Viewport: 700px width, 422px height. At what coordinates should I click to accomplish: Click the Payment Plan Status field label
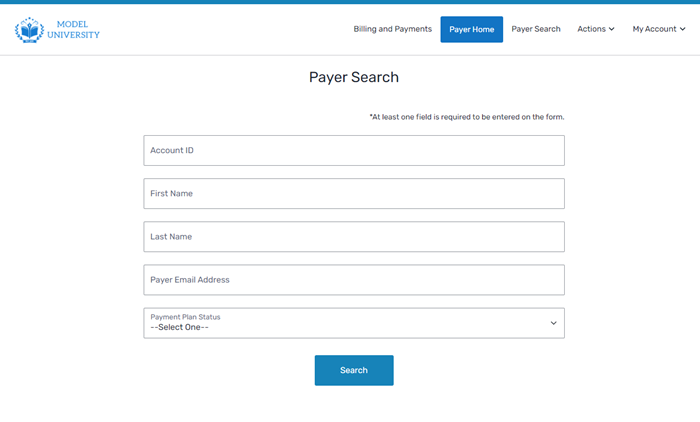(x=185, y=316)
